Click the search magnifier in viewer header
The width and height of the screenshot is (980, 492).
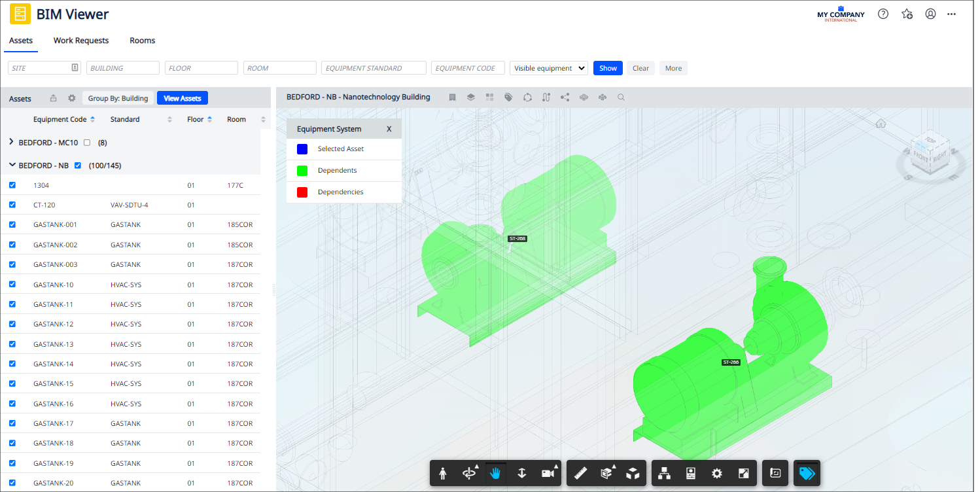[621, 97]
